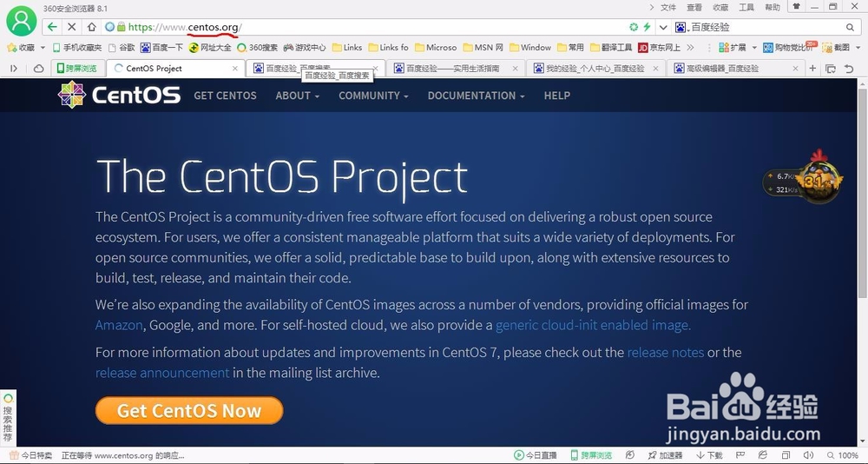Open the generic cloud-init enabled image link
This screenshot has width=868, height=464.
(x=594, y=325)
